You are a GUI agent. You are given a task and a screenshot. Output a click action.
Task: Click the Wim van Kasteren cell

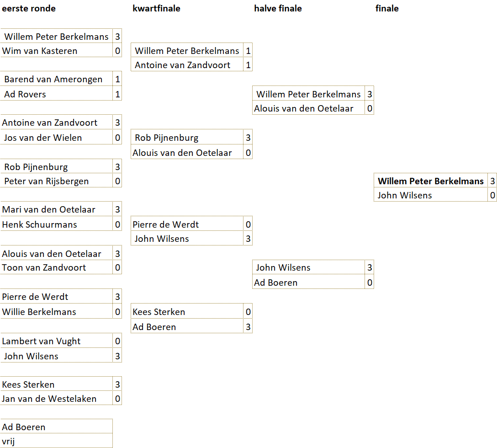[40, 51]
